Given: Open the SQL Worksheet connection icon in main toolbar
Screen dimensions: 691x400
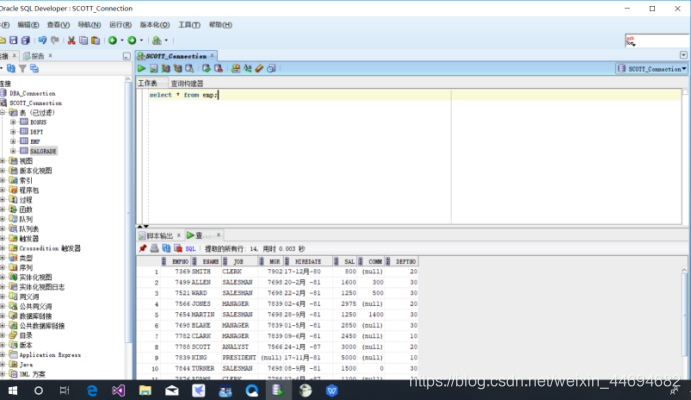Looking at the screenshot, I should tap(156, 40).
